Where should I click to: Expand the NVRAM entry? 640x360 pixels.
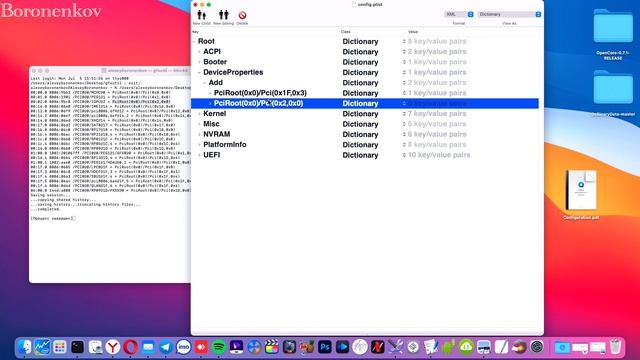coord(200,134)
